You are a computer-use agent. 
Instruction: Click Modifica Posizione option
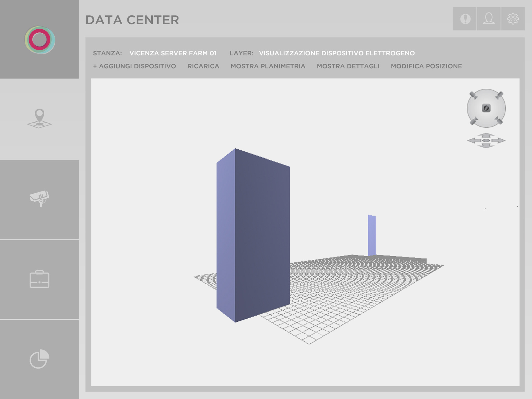click(426, 66)
